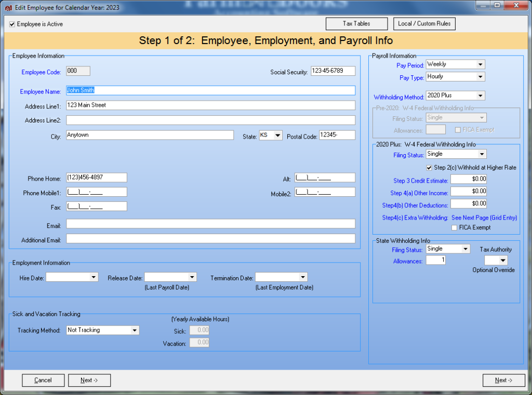532x395 pixels.
Task: Open the State Withholding Filing Status dropdown
Action: (467, 249)
